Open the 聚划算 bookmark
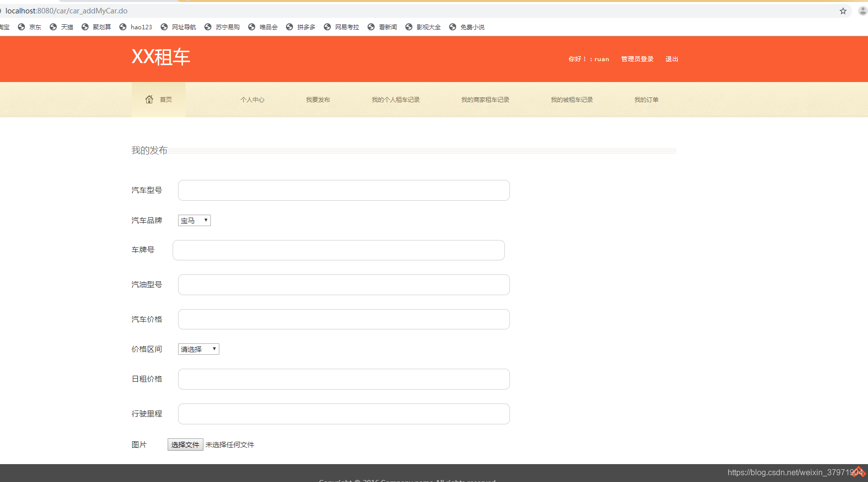 click(x=96, y=27)
